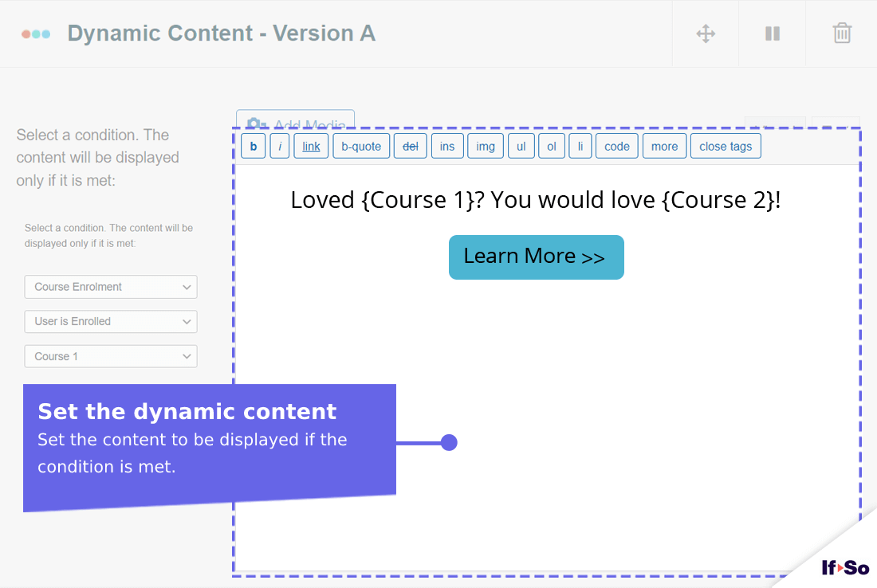Image resolution: width=877 pixels, height=588 pixels.
Task: Click the more tag button
Action: pos(664,146)
